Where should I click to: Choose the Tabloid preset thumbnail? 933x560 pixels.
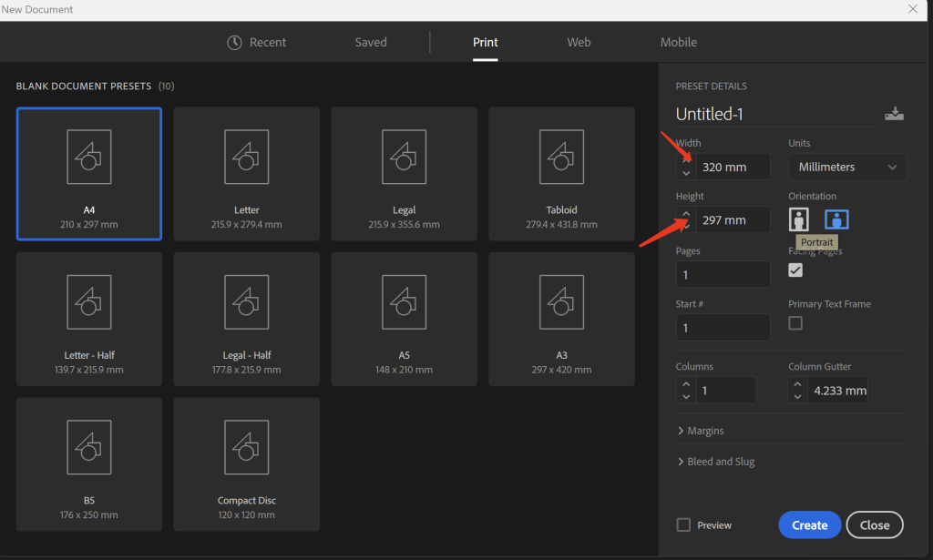(x=561, y=174)
